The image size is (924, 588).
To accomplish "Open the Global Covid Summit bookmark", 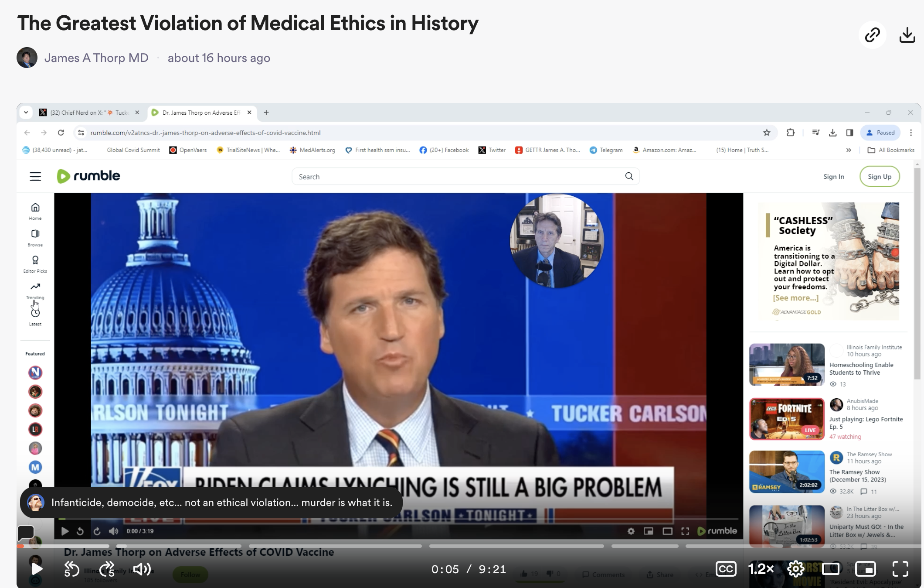I will point(133,150).
